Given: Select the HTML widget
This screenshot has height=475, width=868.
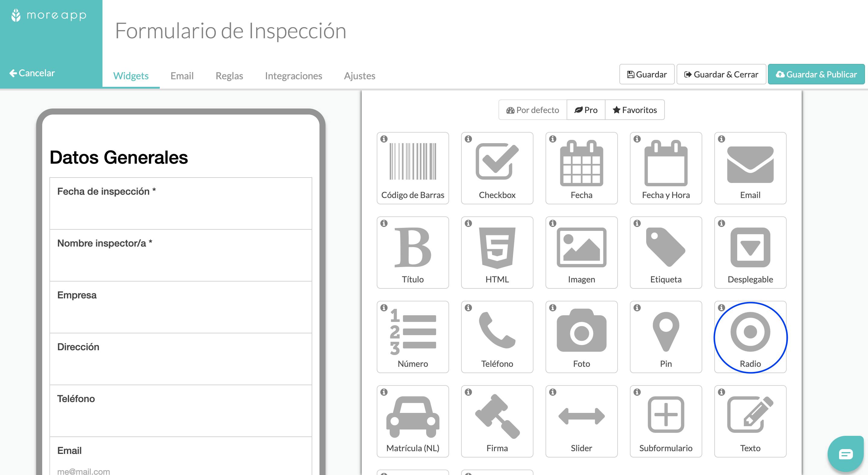Looking at the screenshot, I should click(x=497, y=253).
